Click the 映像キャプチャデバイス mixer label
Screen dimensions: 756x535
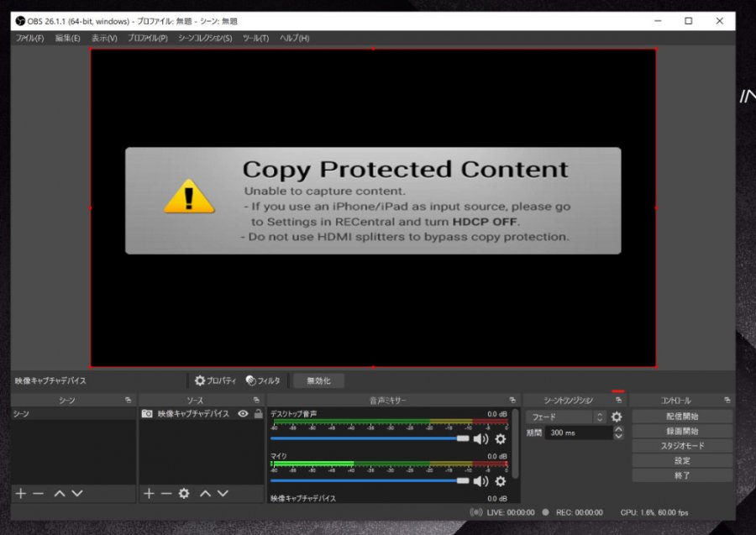[302, 498]
